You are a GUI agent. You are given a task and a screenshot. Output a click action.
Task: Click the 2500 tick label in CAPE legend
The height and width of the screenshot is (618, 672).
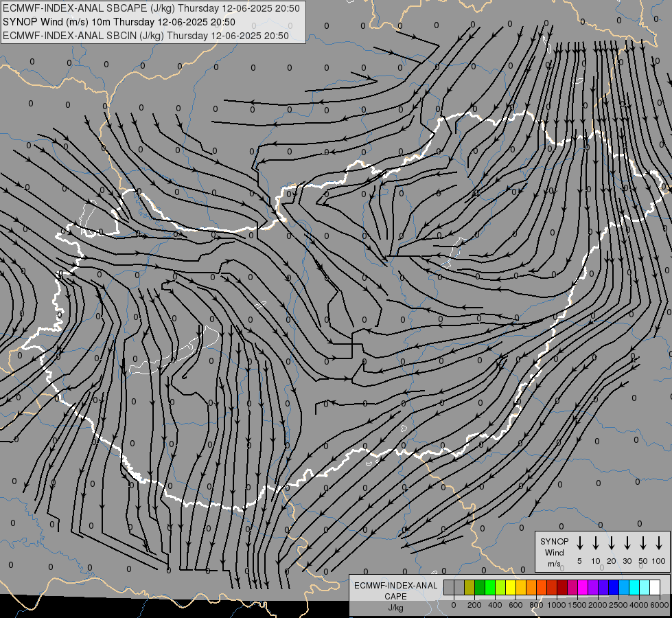click(x=618, y=605)
